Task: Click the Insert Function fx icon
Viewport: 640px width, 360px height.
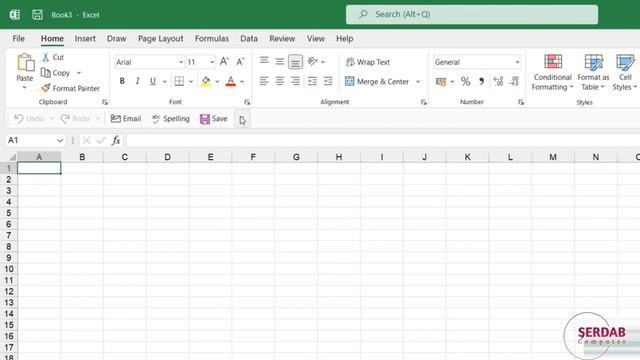Action: (116, 140)
